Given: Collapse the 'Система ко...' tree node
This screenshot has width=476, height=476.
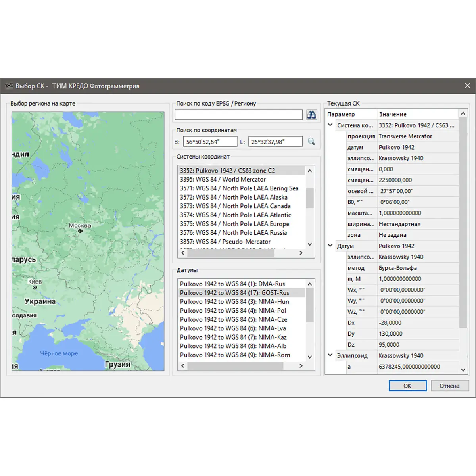Looking at the screenshot, I should 330,125.
